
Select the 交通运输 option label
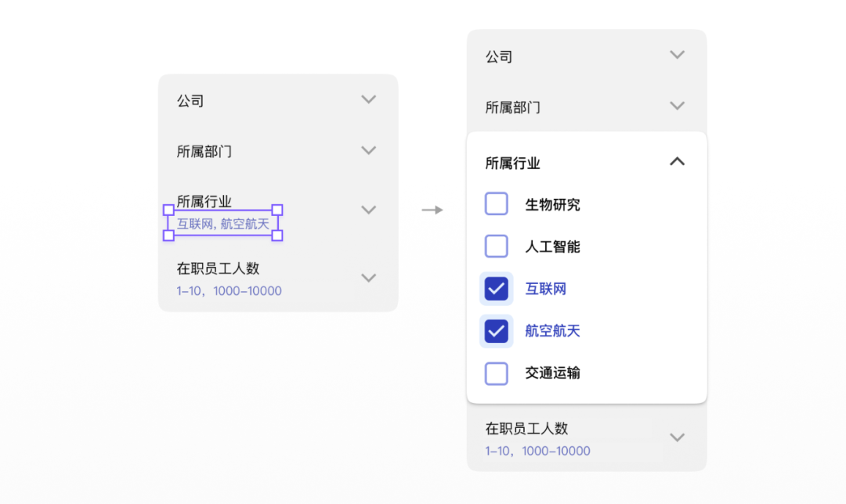click(552, 373)
